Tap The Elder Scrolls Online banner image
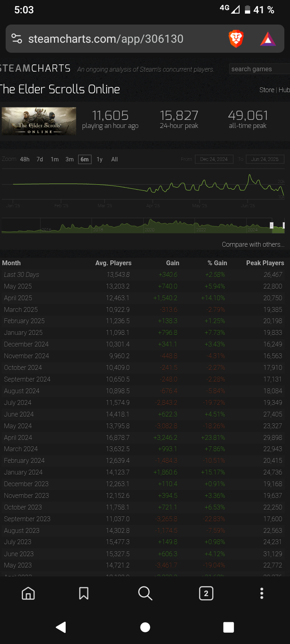This screenshot has height=644, width=290. coord(39,121)
